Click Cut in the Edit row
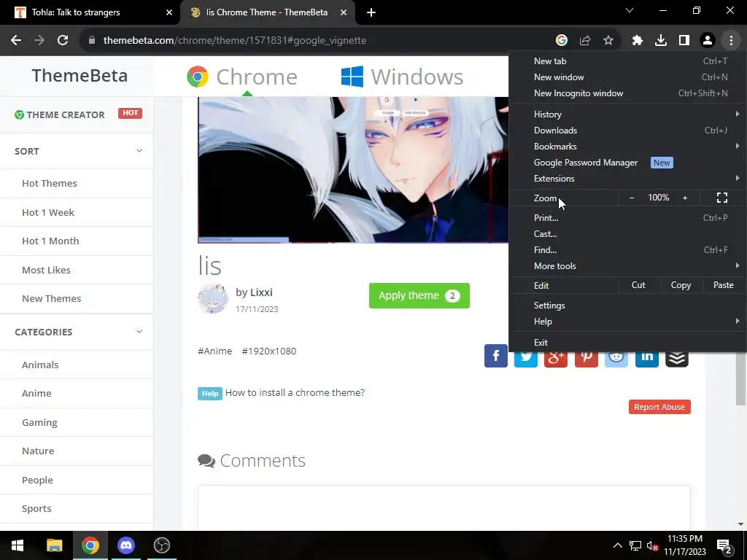This screenshot has width=747, height=560. click(x=638, y=285)
